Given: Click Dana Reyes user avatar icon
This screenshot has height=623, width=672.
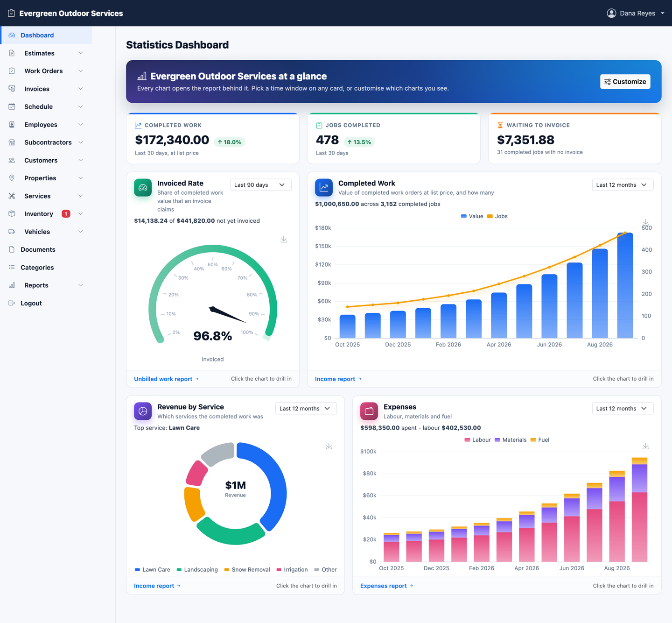Looking at the screenshot, I should [611, 13].
